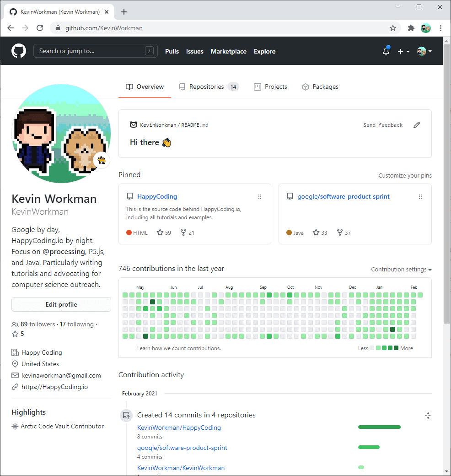Click the Edit profile button
Image resolution: width=451 pixels, height=476 pixels.
(61, 304)
